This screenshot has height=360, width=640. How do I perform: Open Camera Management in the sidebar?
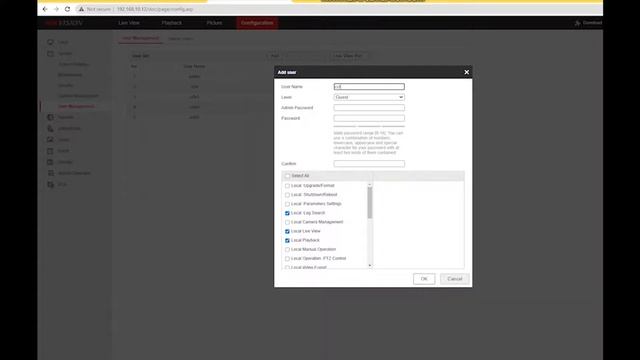(78, 96)
